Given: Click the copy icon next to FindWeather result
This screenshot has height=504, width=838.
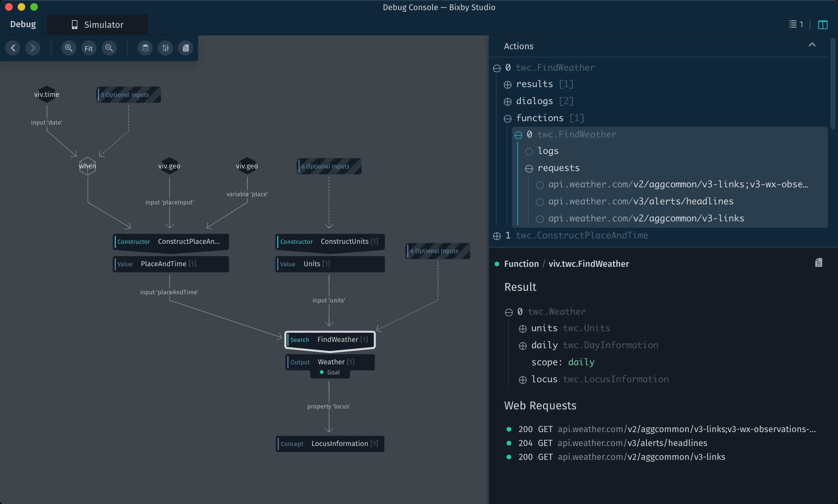Looking at the screenshot, I should click(x=819, y=263).
